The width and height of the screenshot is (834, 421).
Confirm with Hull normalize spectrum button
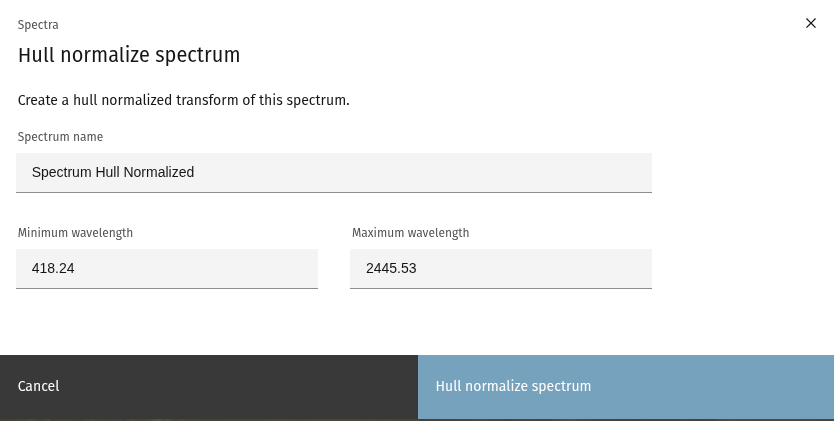click(625, 386)
